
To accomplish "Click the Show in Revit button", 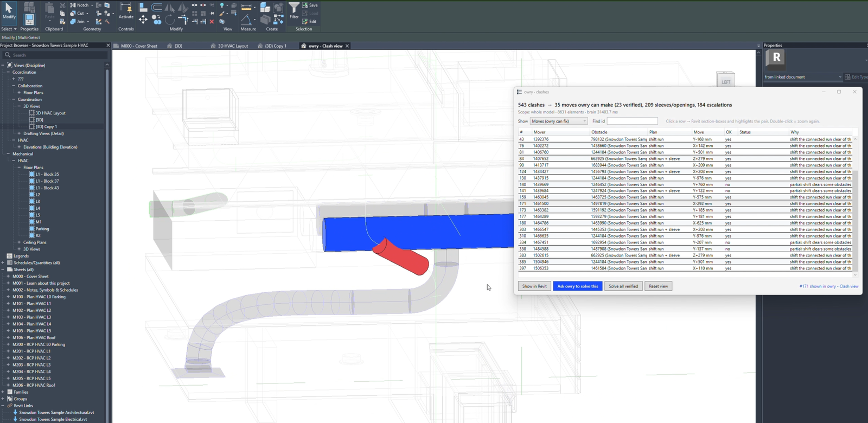I will 534,286.
